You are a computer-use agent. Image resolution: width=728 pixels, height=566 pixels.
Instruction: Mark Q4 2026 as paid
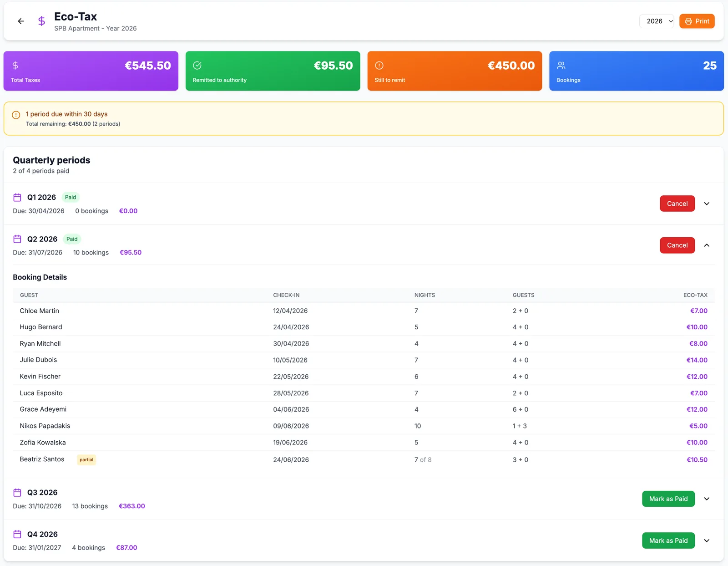coord(668,541)
